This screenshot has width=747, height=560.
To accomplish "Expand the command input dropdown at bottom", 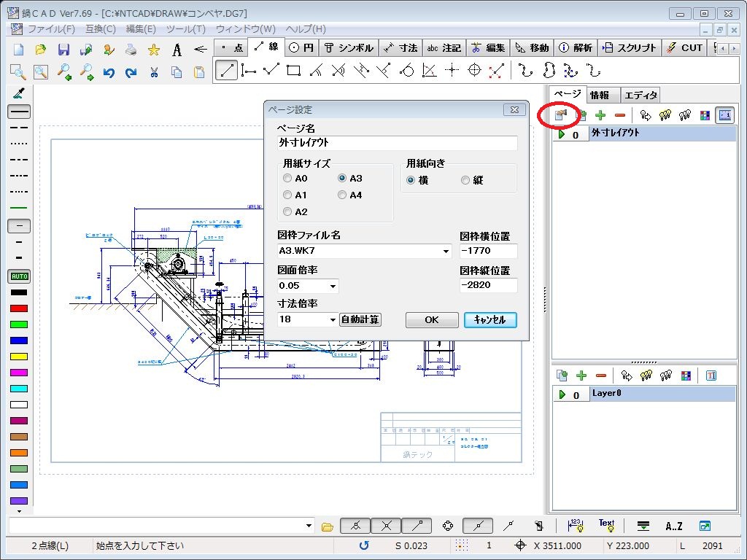I will [x=309, y=526].
